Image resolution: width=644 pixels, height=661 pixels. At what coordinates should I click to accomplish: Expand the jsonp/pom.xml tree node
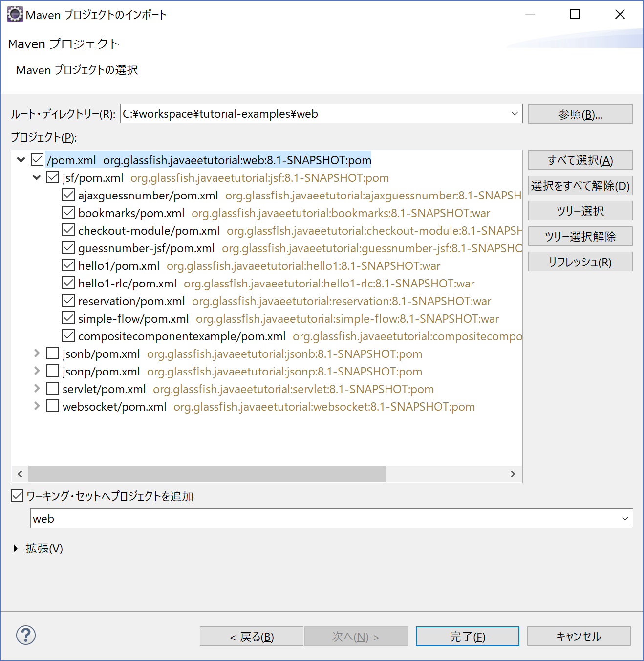click(x=37, y=371)
